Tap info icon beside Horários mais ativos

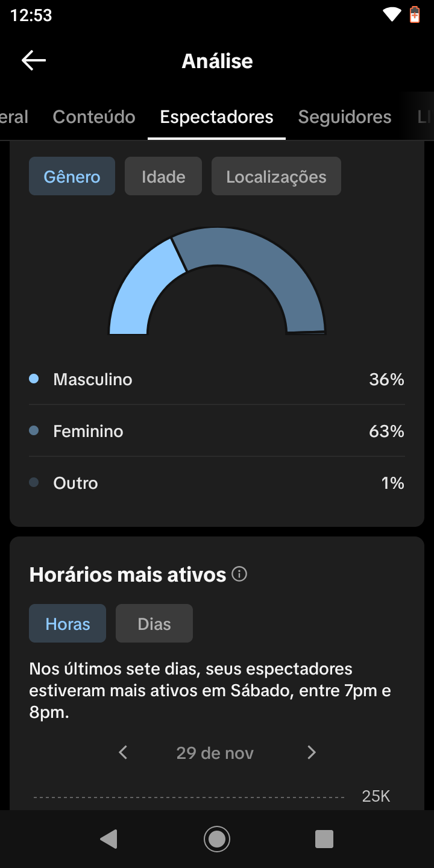pyautogui.click(x=239, y=574)
